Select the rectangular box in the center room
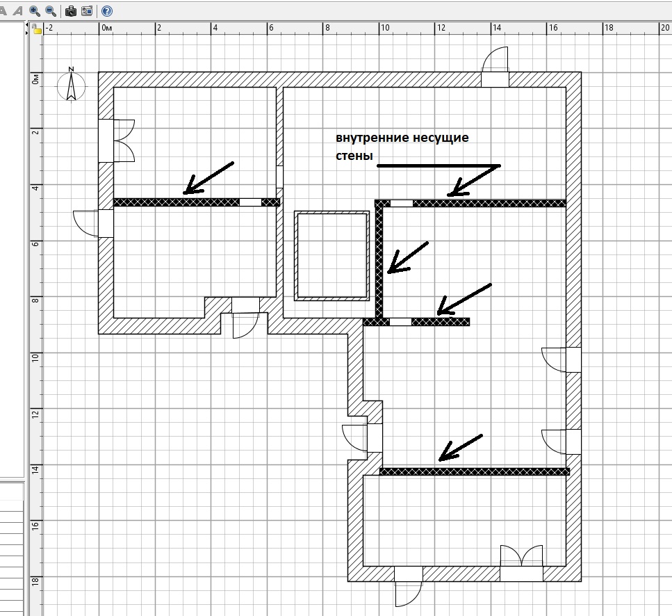 (x=331, y=255)
